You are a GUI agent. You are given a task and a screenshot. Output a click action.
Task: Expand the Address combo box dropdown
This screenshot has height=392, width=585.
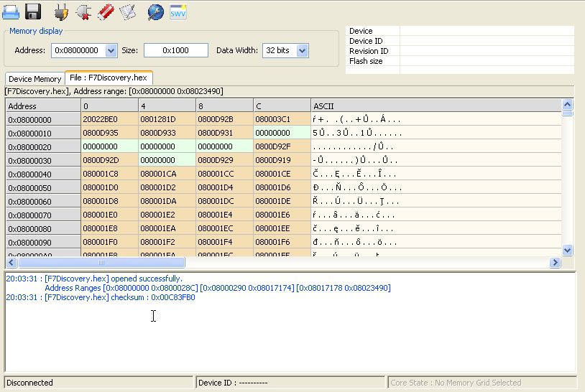tap(111, 50)
